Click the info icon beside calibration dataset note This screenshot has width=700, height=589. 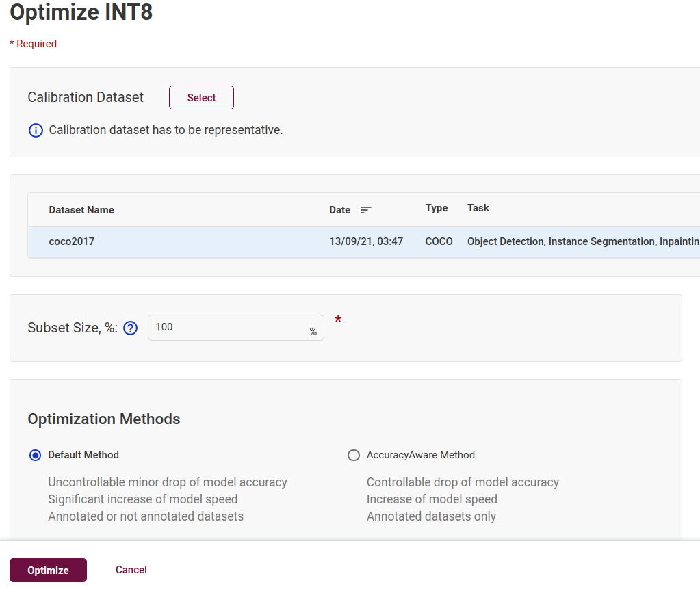click(36, 130)
